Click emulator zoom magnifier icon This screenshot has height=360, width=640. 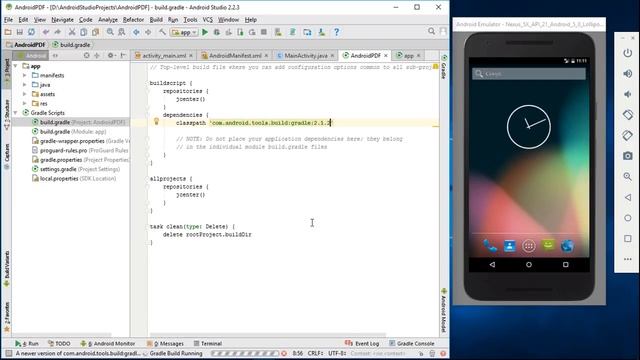click(x=627, y=177)
